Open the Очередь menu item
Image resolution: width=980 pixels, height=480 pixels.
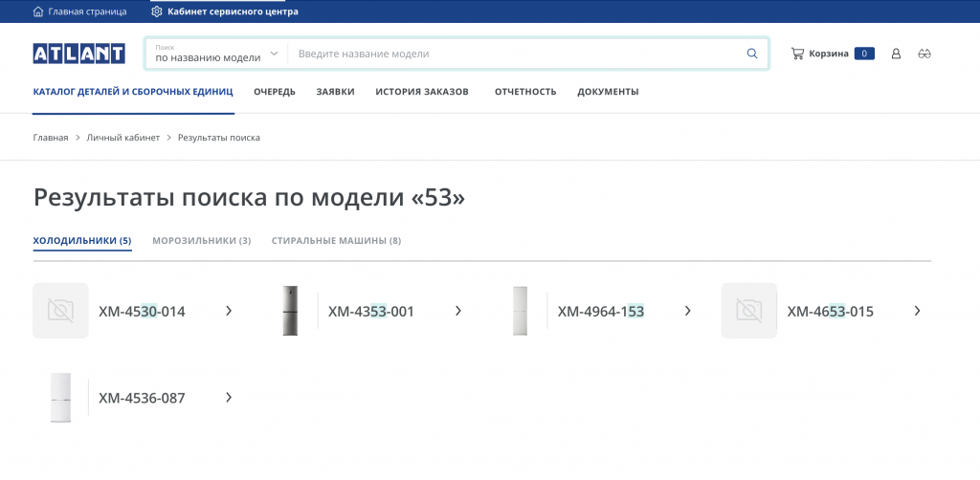pos(274,92)
